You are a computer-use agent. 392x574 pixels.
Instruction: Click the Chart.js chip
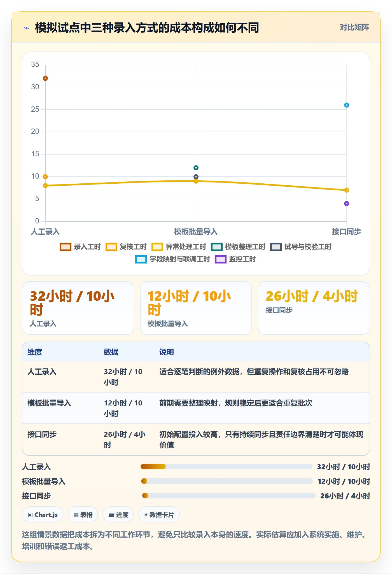tap(43, 515)
